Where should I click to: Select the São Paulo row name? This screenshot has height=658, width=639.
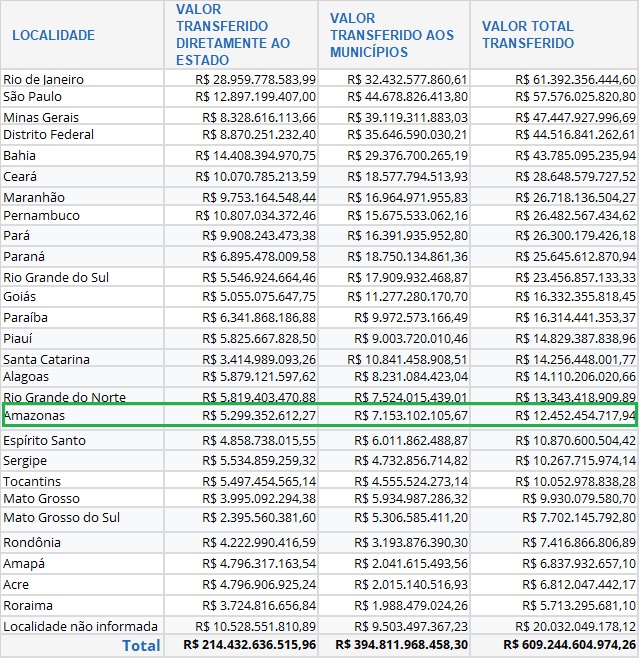click(x=32, y=97)
